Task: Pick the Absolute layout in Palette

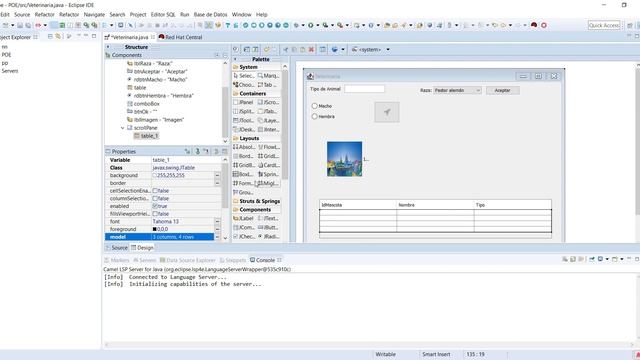Action: (244, 147)
